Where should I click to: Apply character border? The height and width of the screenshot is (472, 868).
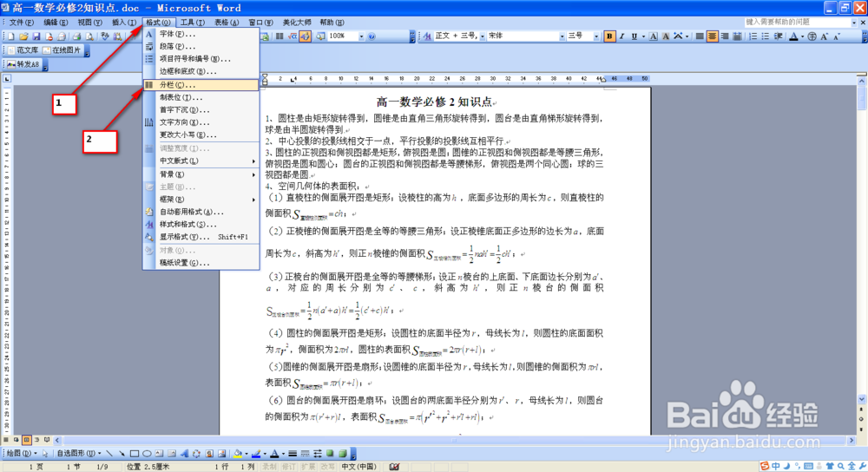(x=654, y=36)
